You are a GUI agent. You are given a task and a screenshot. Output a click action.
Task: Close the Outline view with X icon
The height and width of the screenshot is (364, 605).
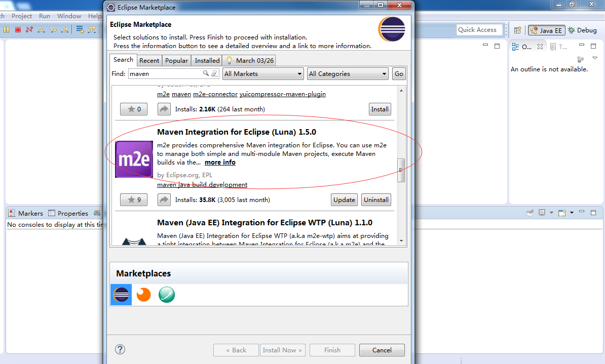pyautogui.click(x=540, y=47)
